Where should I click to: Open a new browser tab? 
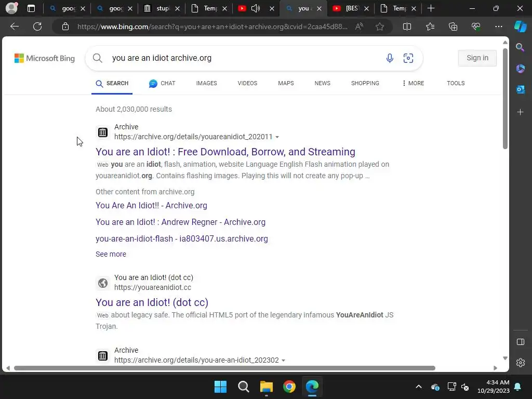431,8
